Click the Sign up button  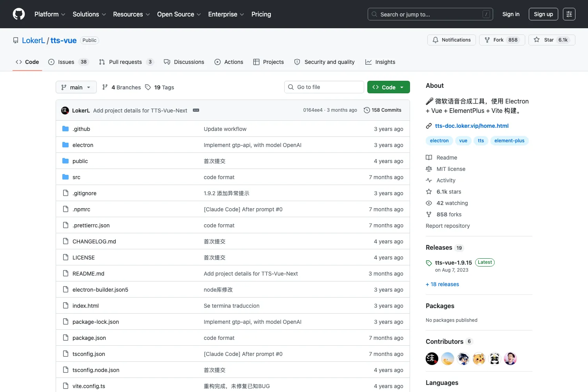click(543, 14)
